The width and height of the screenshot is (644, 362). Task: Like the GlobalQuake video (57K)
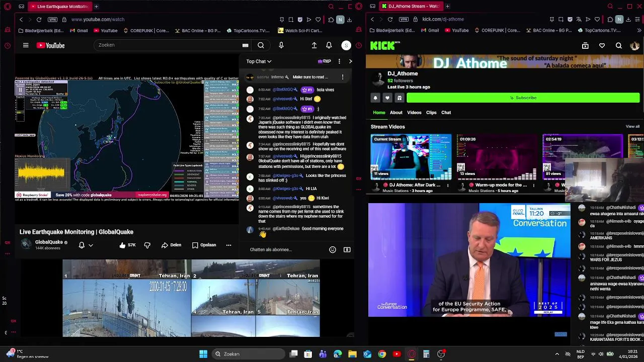tap(127, 245)
